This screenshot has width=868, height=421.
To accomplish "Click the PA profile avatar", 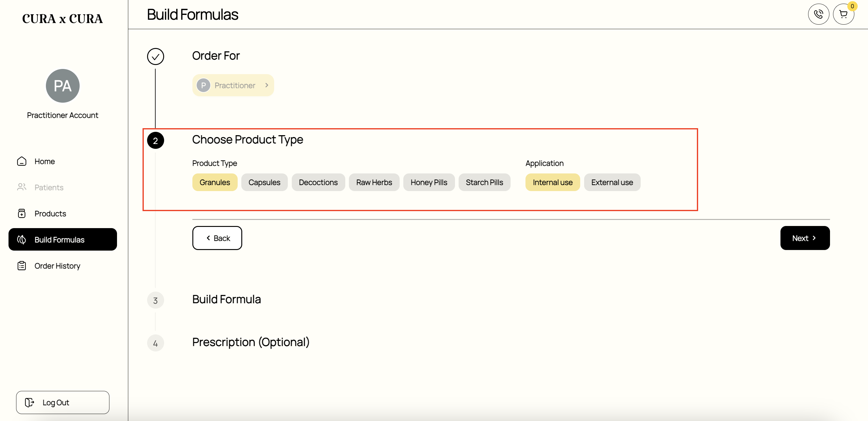I will pos(63,86).
